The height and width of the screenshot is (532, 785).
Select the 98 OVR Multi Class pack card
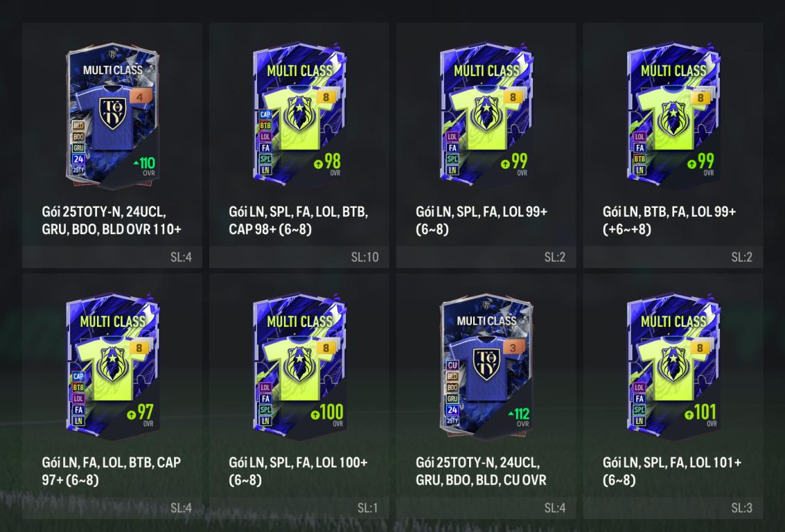(x=299, y=115)
